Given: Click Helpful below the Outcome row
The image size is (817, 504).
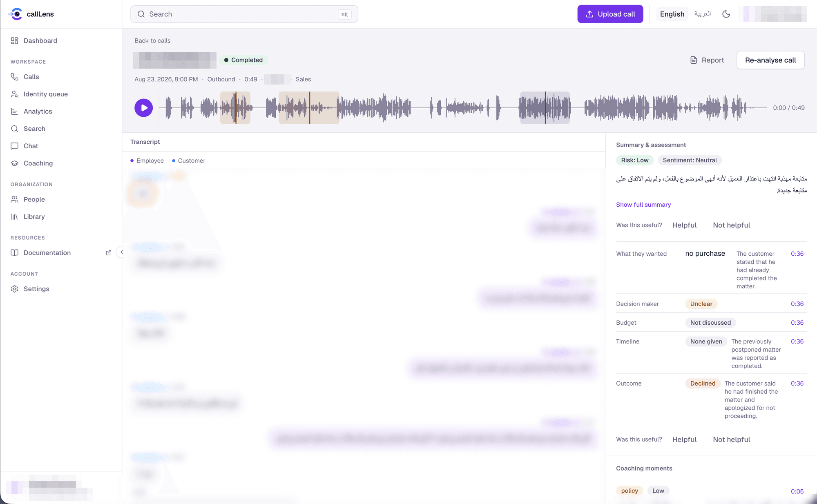Looking at the screenshot, I should tap(684, 439).
